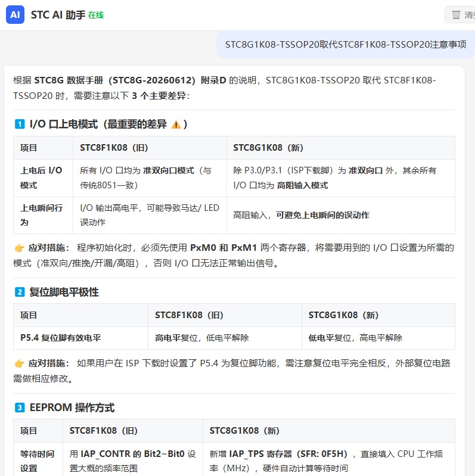475x476 pixels.
Task: Click the heading 复位脚电平极性
Action: (64, 292)
